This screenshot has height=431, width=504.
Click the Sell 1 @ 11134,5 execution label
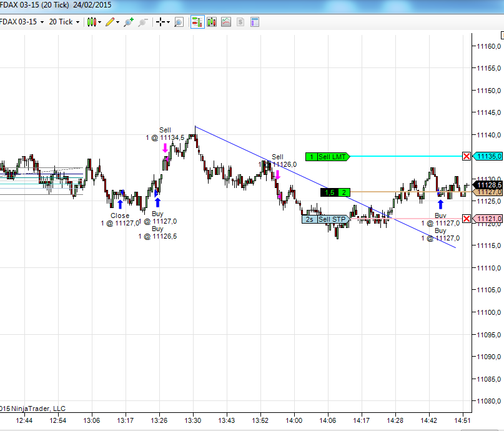(x=165, y=134)
